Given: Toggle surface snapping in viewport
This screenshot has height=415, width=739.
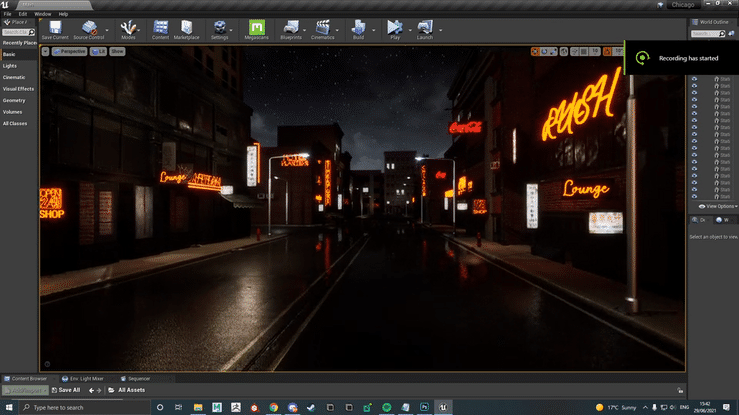Looking at the screenshot, I should tap(575, 51).
